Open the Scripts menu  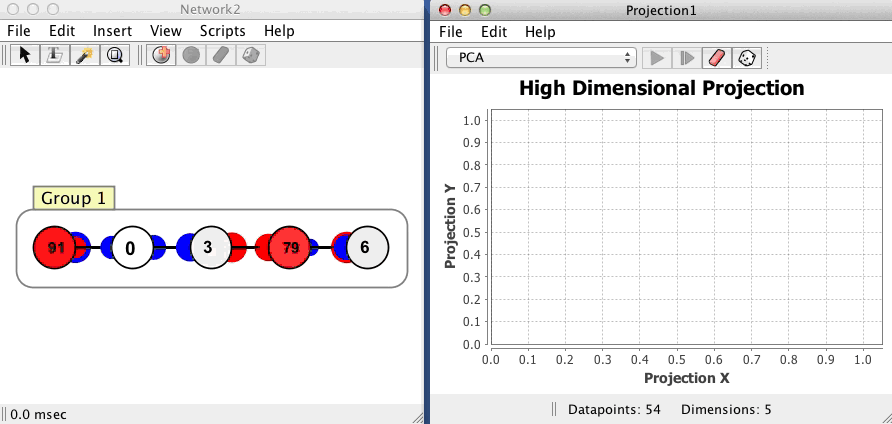tap(222, 31)
